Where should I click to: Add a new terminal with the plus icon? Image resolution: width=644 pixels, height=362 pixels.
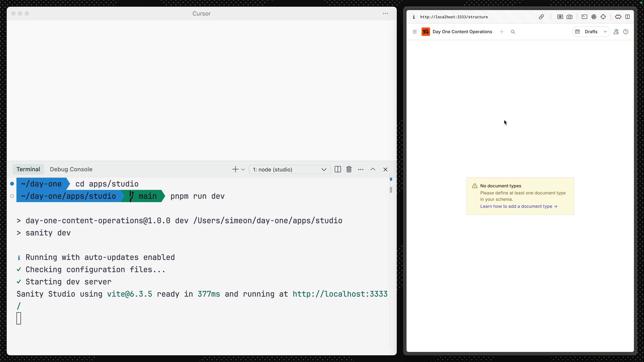(x=235, y=169)
